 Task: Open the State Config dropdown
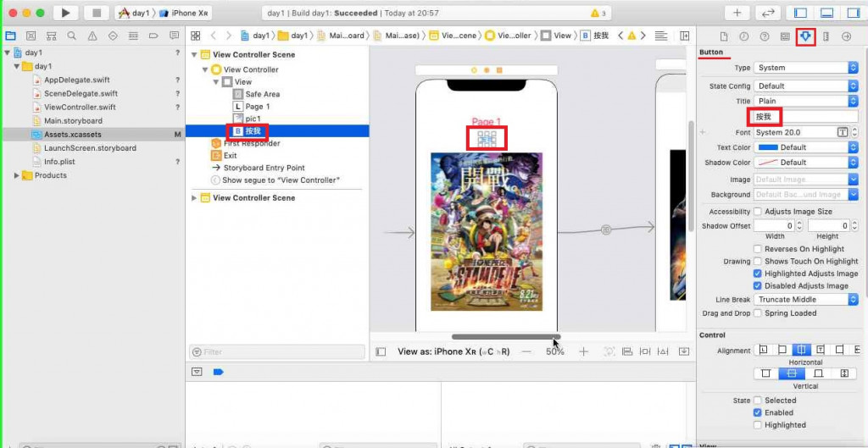point(806,86)
